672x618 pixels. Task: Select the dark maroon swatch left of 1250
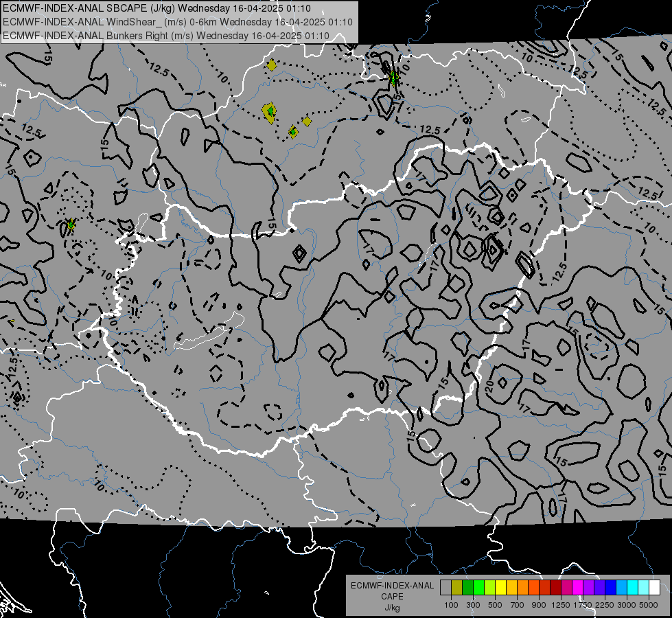556,588
